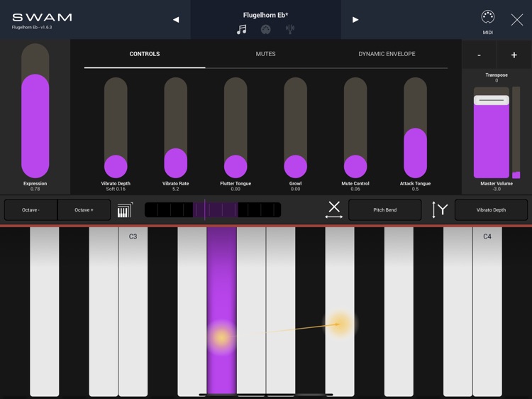Click the X axis horizontal arrows icon
The width and height of the screenshot is (532, 399).
pos(334,209)
